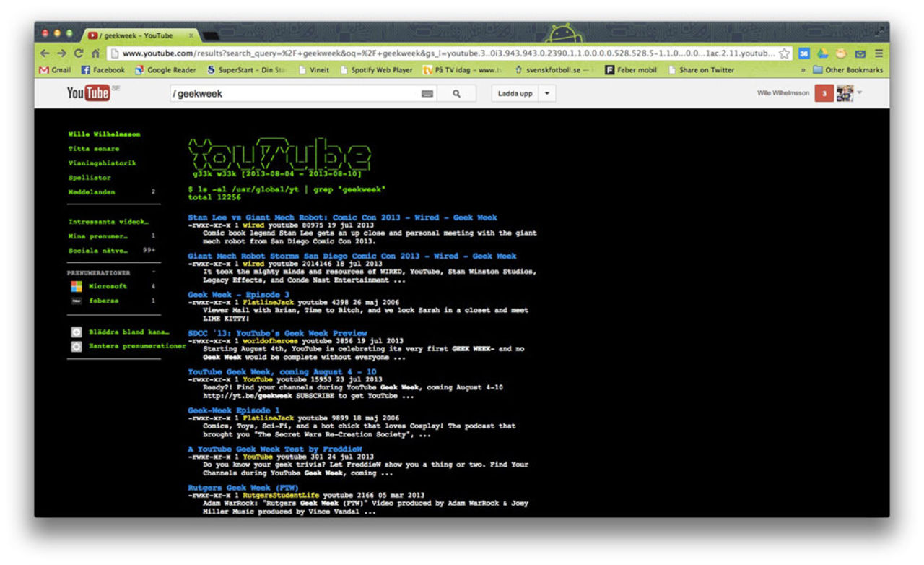Image resolution: width=924 pixels, height=565 pixels.
Task: Collapse the Prenumerationer section arrow
Action: click(x=153, y=272)
